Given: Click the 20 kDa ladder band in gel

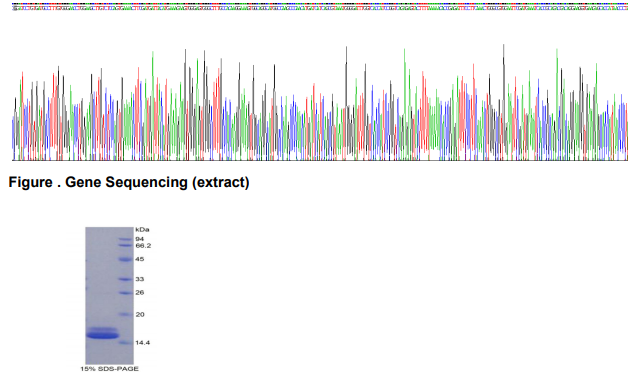Looking at the screenshot, I should [x=125, y=314].
